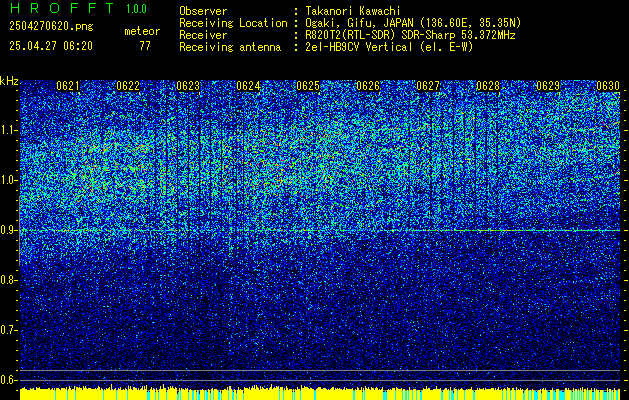Click the 0623 time marker
This screenshot has height=400, width=629.
188,86
